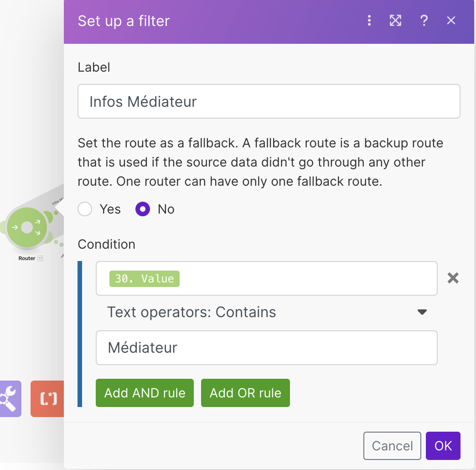Click the Label field containing Infos Médiateur
This screenshot has height=470, width=476.
(x=269, y=101)
